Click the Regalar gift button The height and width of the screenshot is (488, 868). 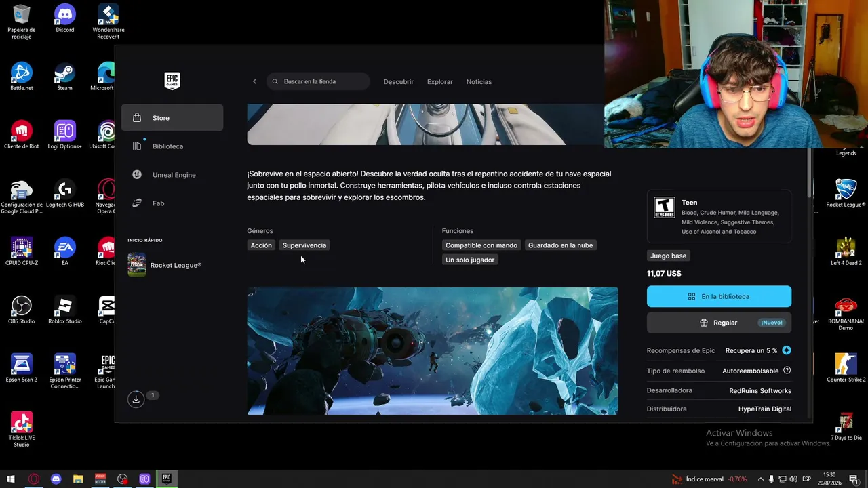[719, 323]
